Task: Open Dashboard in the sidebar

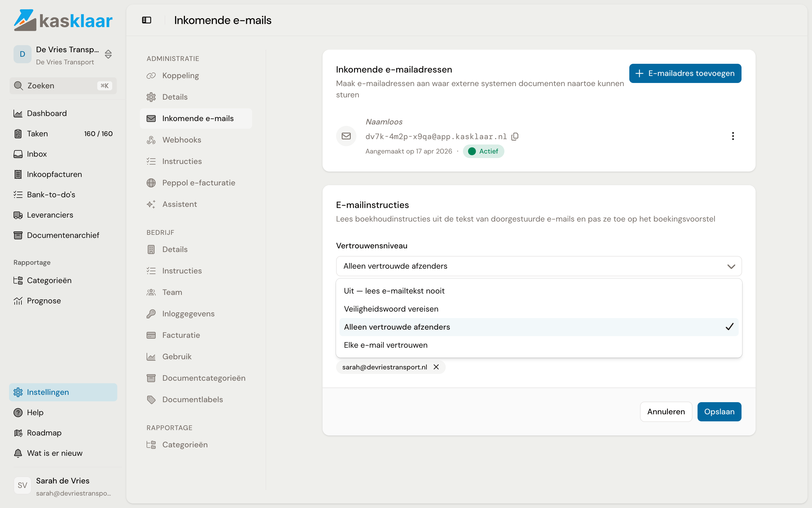Action: click(63, 113)
